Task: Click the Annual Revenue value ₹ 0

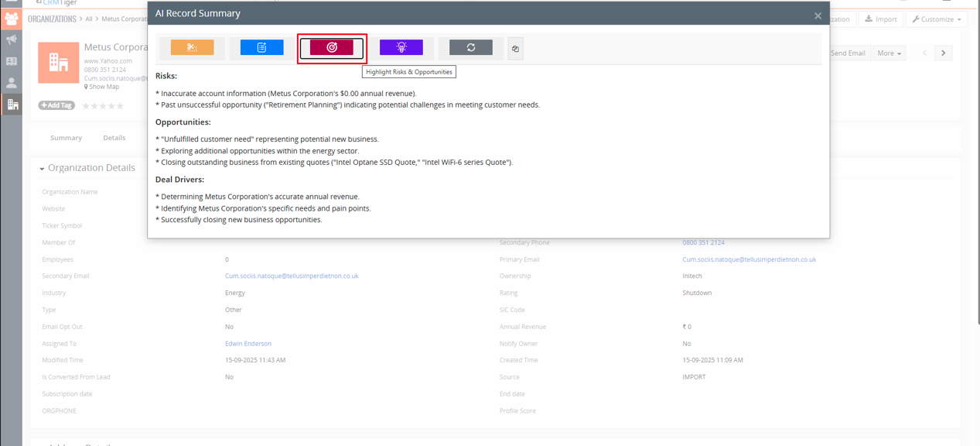Action: tap(687, 327)
